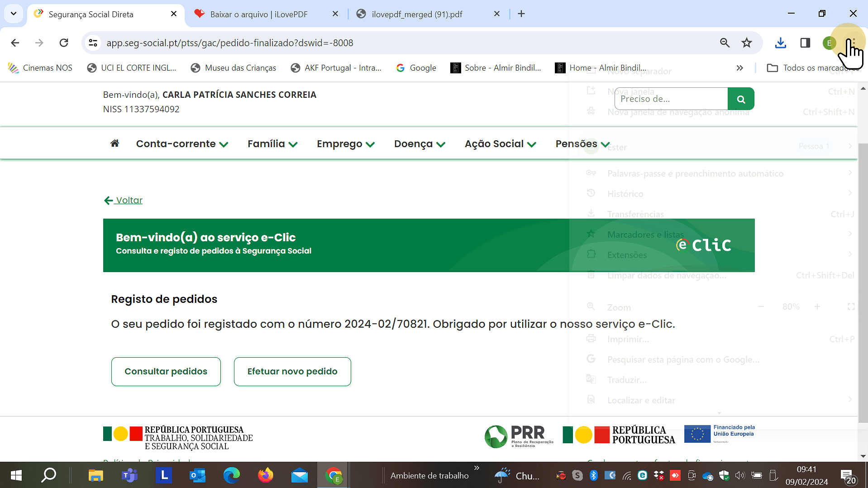Reload the current page
Screen dimensions: 868x488
[64, 43]
